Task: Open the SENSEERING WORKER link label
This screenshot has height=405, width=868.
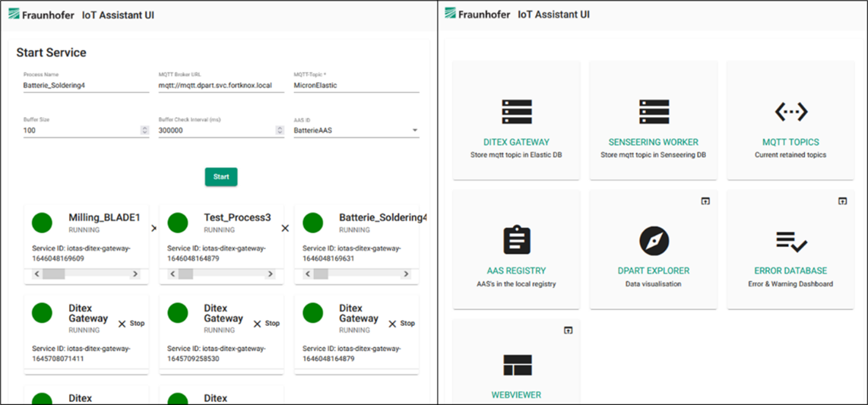Action: pos(653,142)
